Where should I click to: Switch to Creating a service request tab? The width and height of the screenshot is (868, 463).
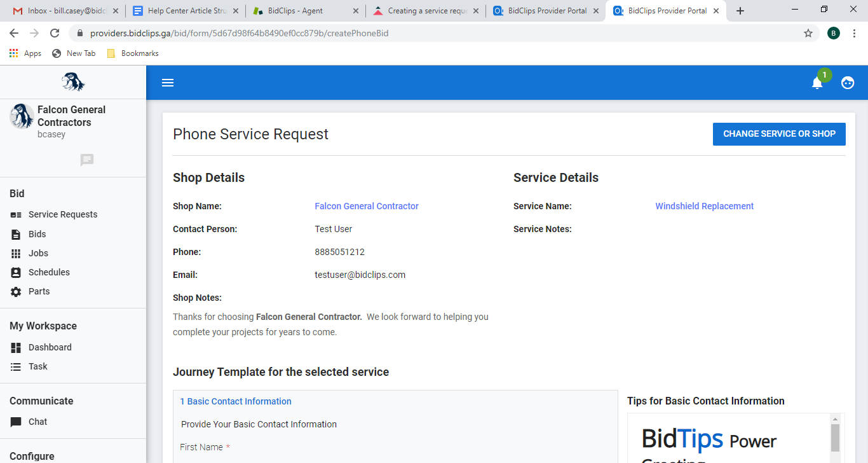click(x=426, y=11)
